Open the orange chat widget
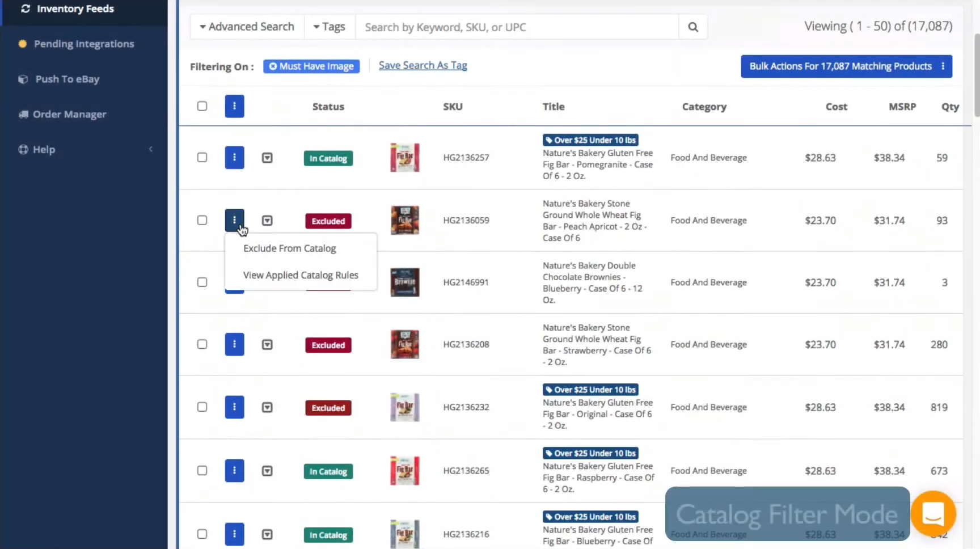Screen dimensions: 980x549 933,513
